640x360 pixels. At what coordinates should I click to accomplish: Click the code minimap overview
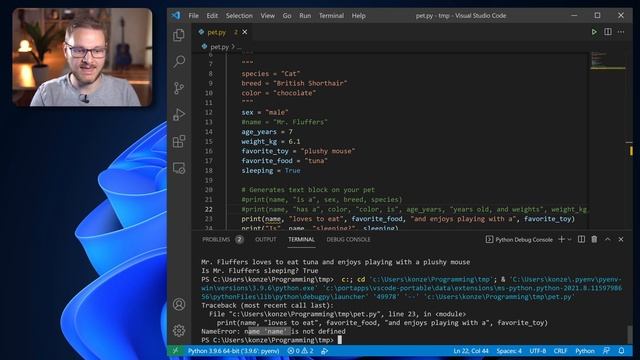[x=607, y=60]
